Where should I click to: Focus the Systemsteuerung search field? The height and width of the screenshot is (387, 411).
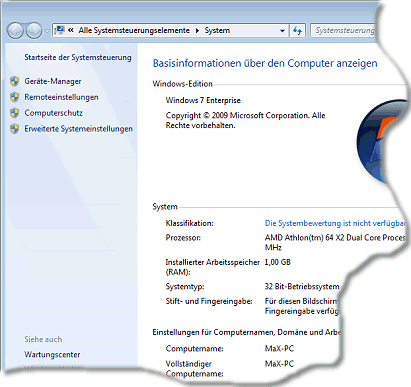pyautogui.click(x=343, y=31)
